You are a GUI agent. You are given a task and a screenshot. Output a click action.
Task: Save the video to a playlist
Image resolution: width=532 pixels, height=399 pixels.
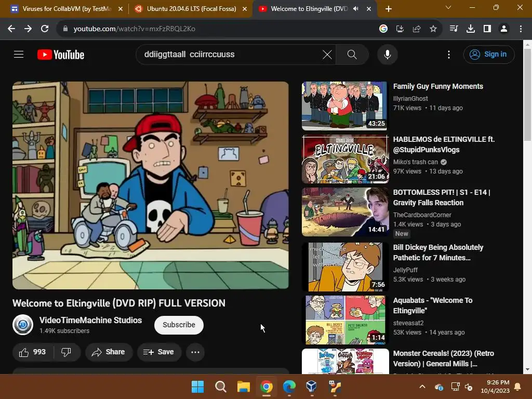tap(159, 352)
